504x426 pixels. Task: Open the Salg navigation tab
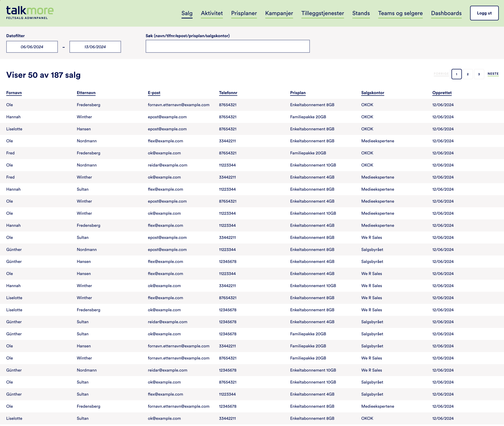[x=187, y=14]
